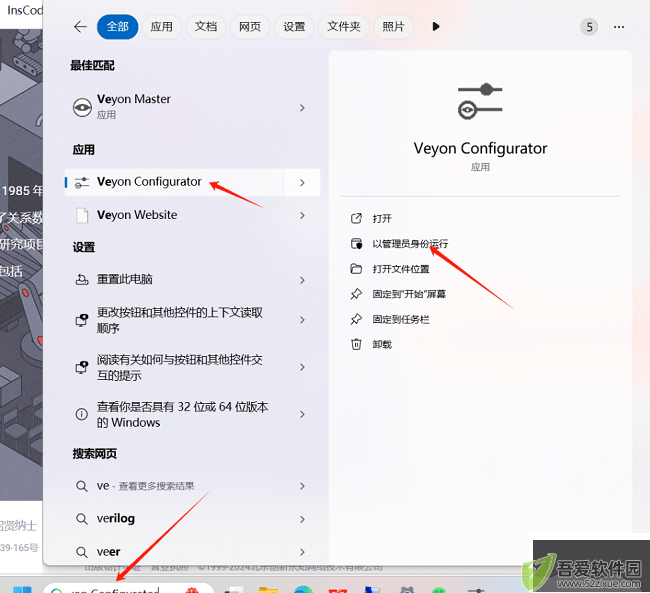
Task: Open the 重置此电脑 setting
Action: pyautogui.click(x=192, y=279)
